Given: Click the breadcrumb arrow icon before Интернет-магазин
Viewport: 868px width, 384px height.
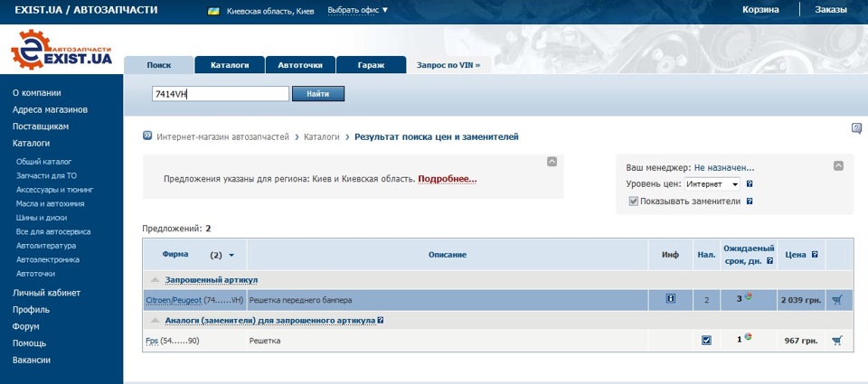Looking at the screenshot, I should pyautogui.click(x=147, y=136).
